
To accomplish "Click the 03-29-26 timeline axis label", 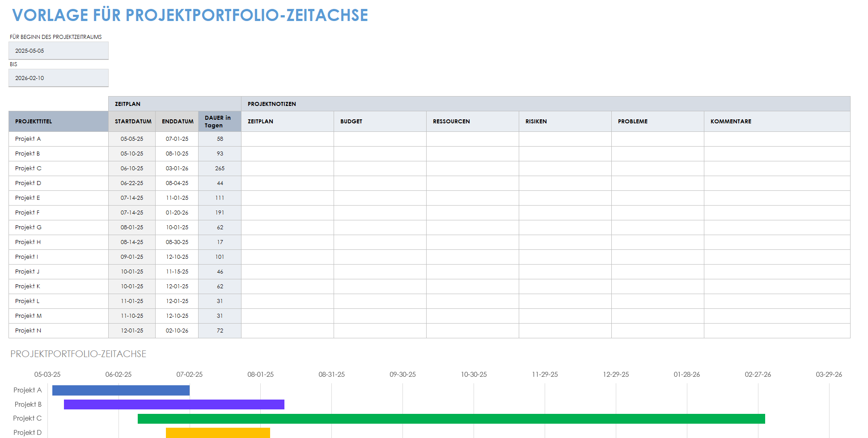I will pyautogui.click(x=829, y=375).
